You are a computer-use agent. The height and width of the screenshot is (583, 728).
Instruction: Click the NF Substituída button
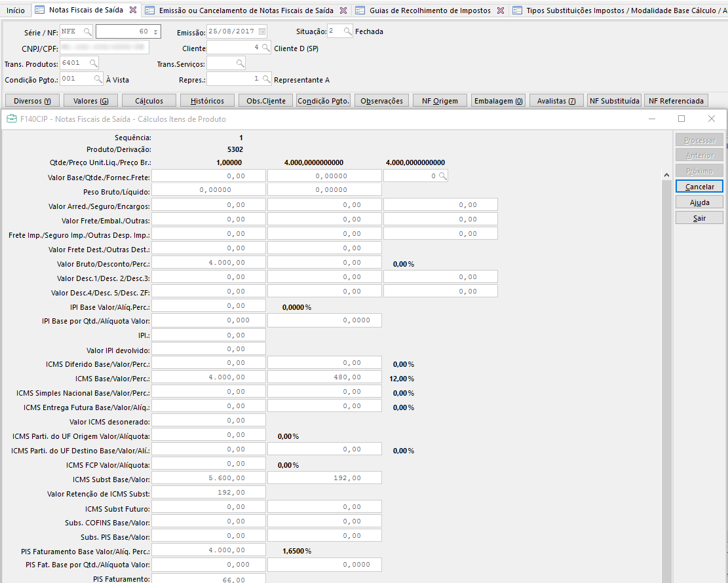[x=615, y=101]
